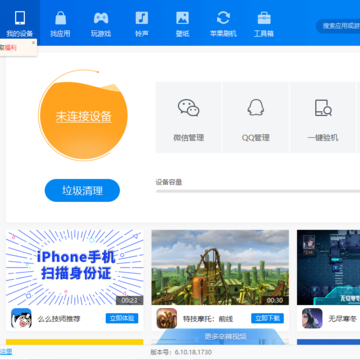Click the version number 6.10.18.1730 text
Viewport: 360px width, 360px height.
[x=193, y=352]
